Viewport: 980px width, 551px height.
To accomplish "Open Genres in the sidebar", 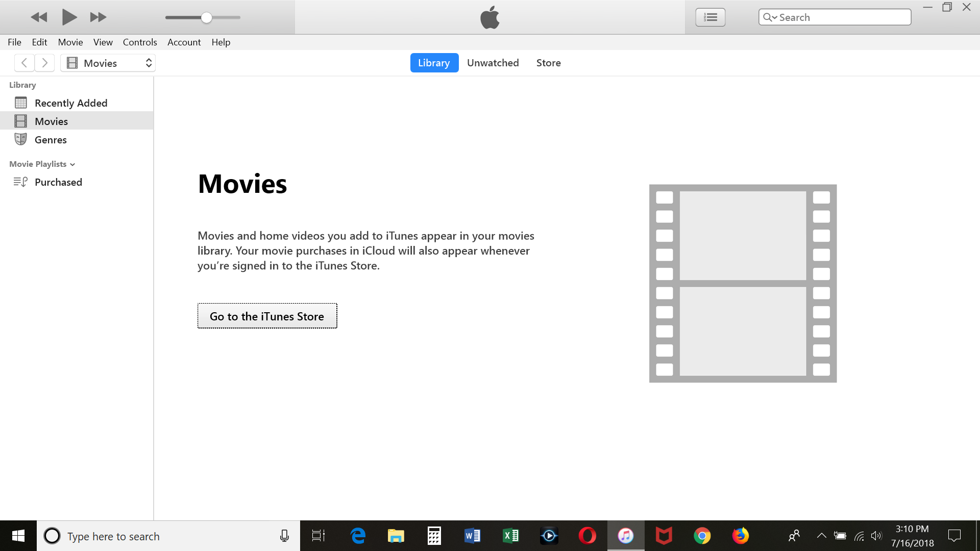I will (x=51, y=140).
